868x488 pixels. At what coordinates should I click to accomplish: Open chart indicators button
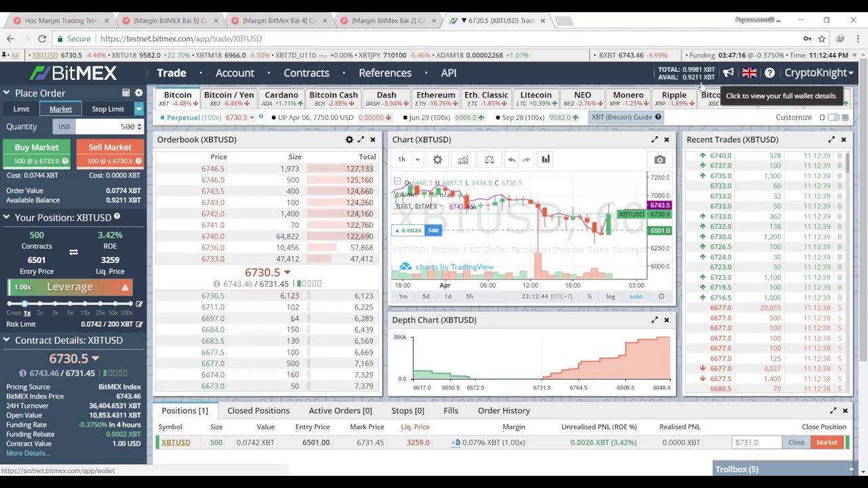tap(463, 159)
